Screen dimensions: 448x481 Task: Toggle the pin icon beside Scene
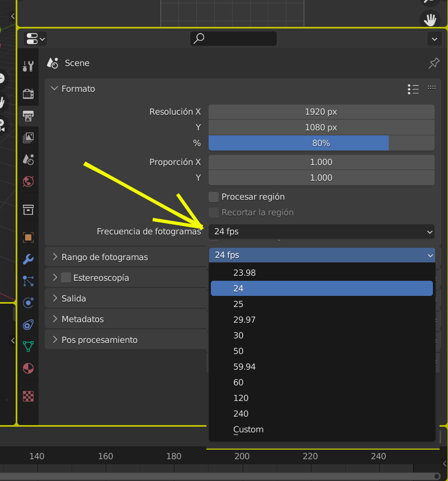pos(433,63)
